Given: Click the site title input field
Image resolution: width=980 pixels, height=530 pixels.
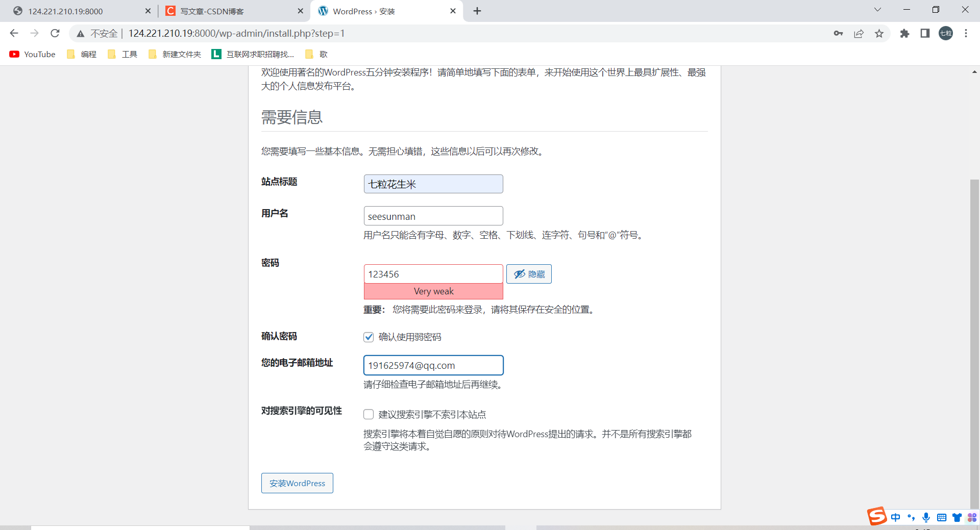Looking at the screenshot, I should [433, 184].
